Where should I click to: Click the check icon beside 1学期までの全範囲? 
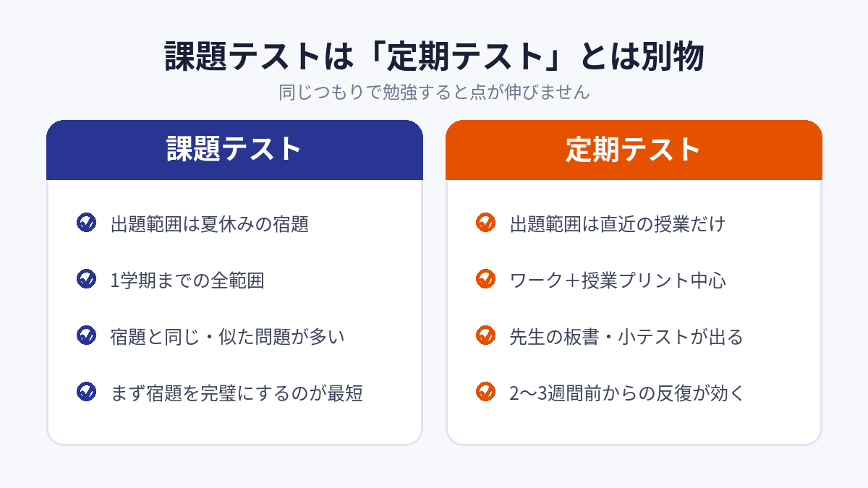coord(86,279)
